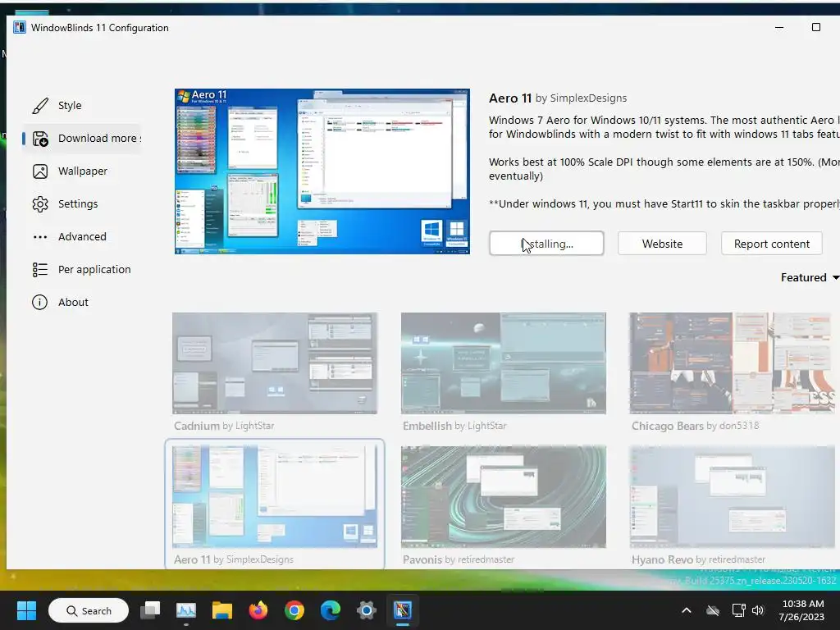Click the Embellish by LightStar caption
840x630 pixels.
454,426
